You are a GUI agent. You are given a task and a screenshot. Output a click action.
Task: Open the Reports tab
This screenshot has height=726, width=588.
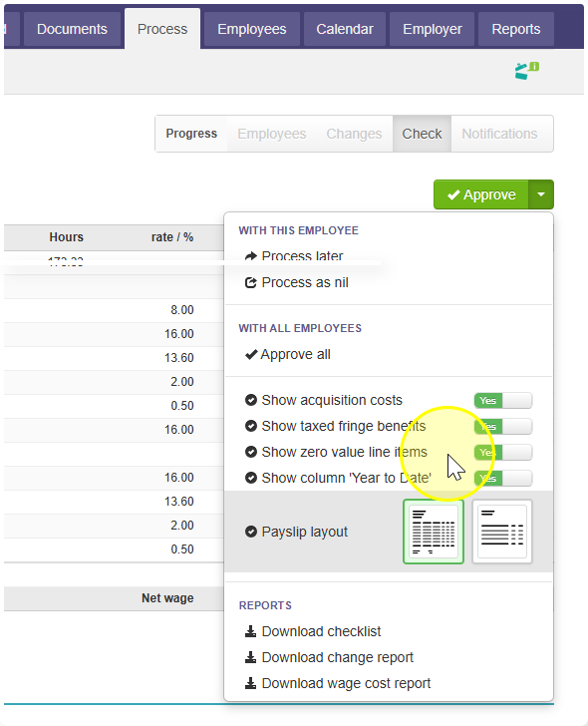(x=516, y=29)
